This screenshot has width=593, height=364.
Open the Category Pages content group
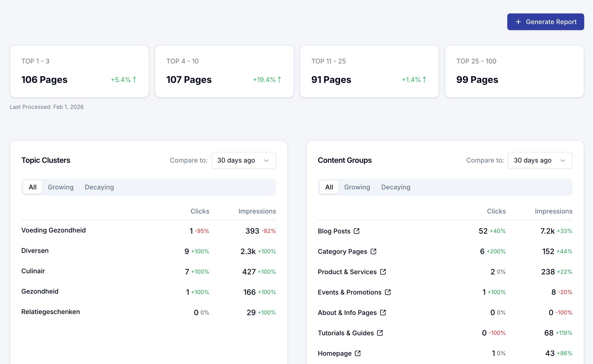(x=342, y=251)
